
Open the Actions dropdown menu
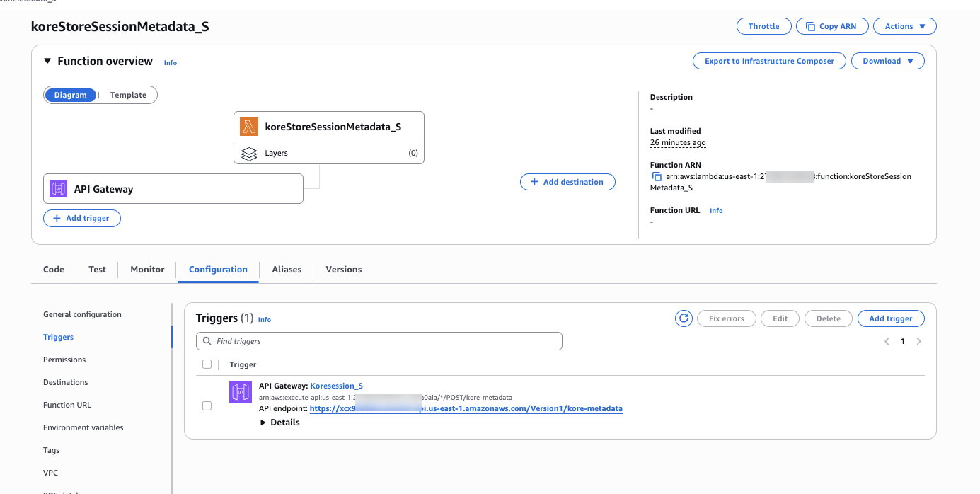tap(904, 26)
